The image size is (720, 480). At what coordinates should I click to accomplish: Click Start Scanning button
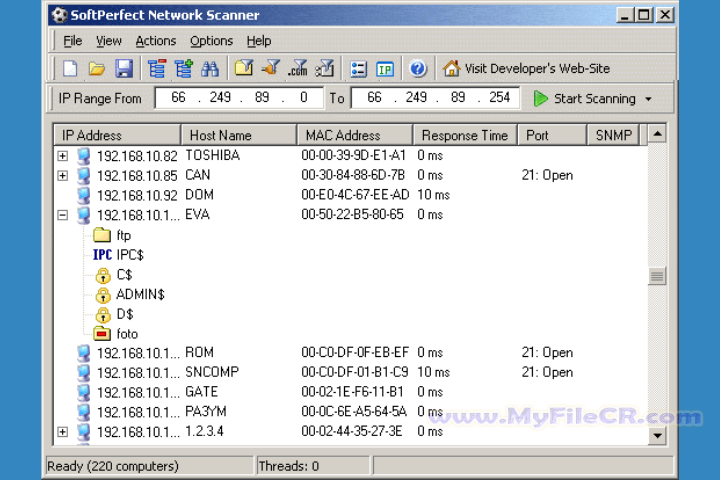point(585,99)
